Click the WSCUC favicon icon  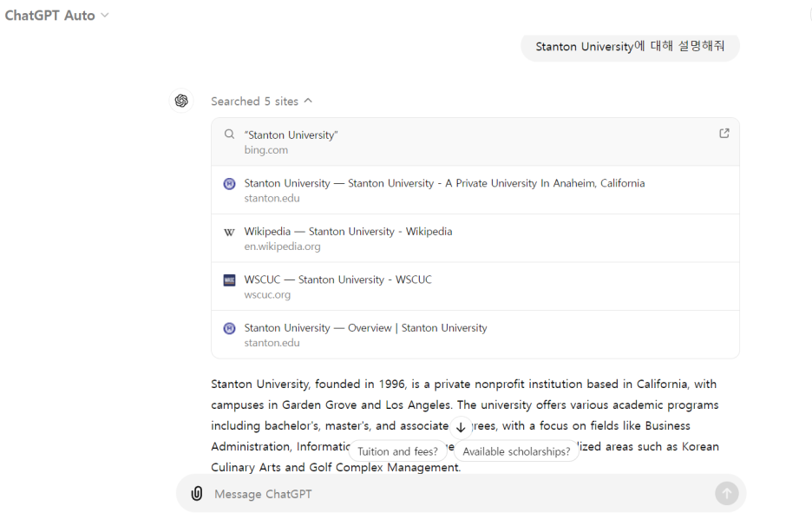[x=229, y=280]
